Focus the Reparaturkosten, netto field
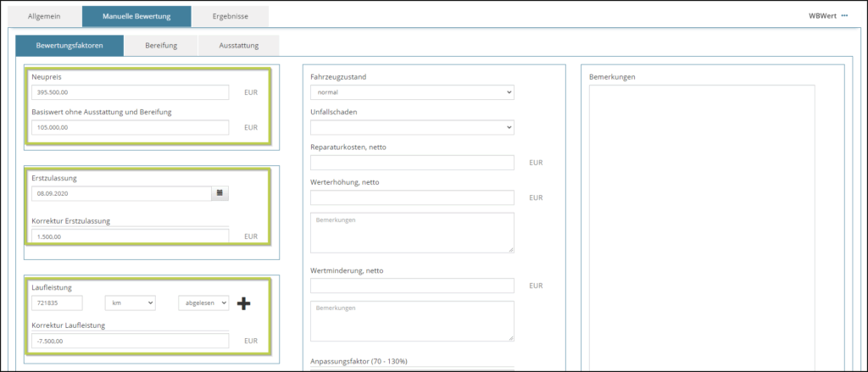 click(412, 163)
